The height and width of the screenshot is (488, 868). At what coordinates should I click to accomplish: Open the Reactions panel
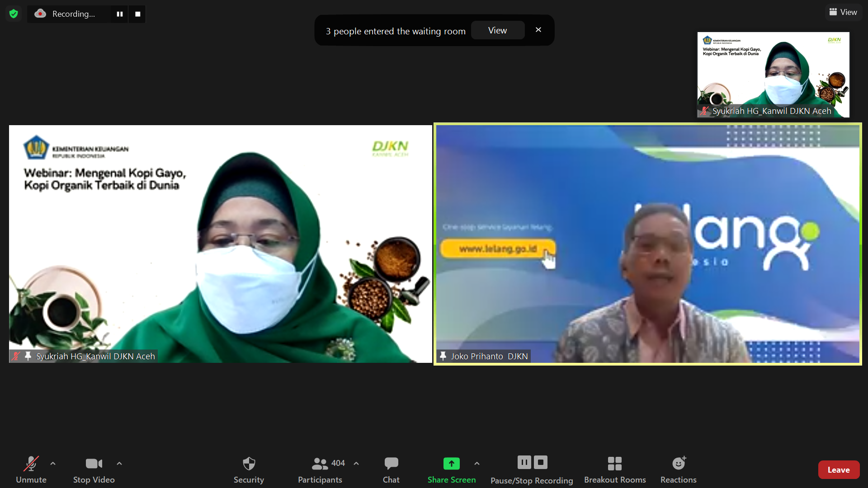[678, 469]
